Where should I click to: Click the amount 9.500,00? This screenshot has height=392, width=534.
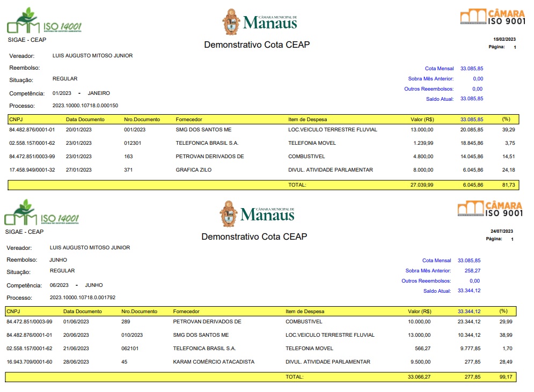[x=421, y=362]
